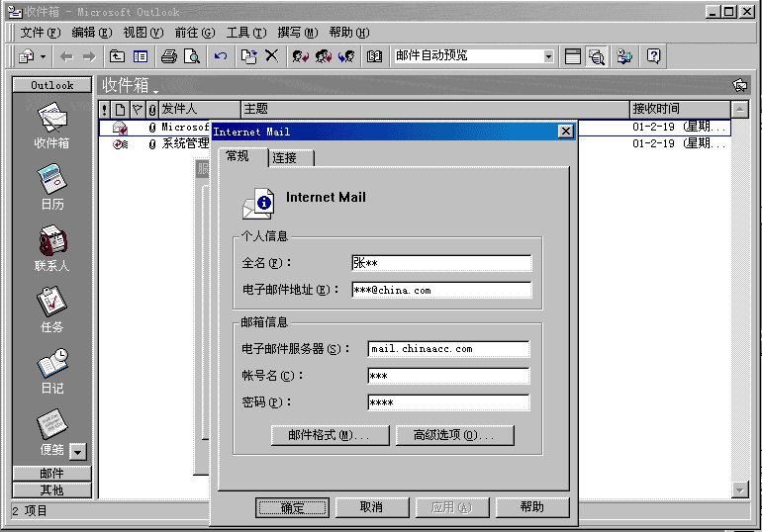Screen dimensions: 762x532
Task: Open the Journal (日记) shortcut
Action: (52, 371)
